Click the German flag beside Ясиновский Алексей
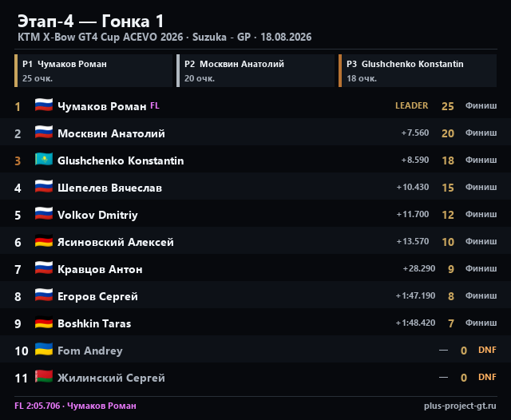 (44, 241)
